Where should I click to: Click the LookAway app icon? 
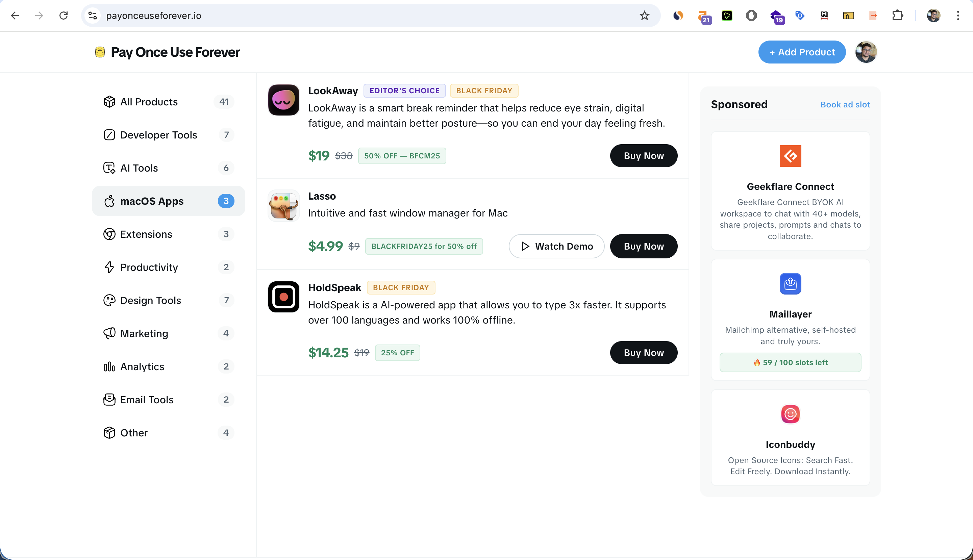click(283, 100)
